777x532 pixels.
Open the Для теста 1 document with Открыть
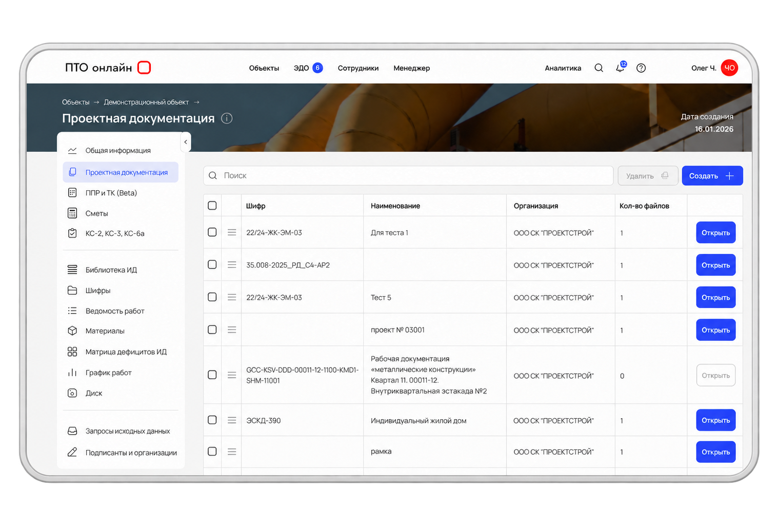tap(716, 233)
